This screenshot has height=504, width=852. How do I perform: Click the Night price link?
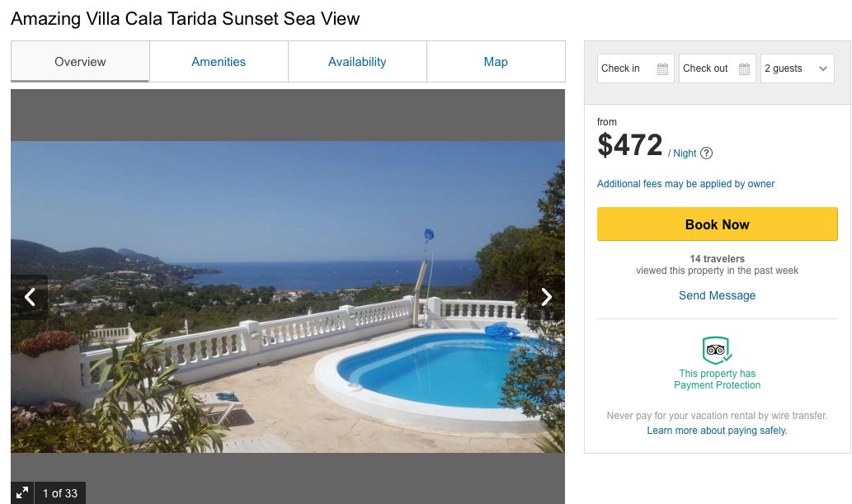click(x=685, y=153)
